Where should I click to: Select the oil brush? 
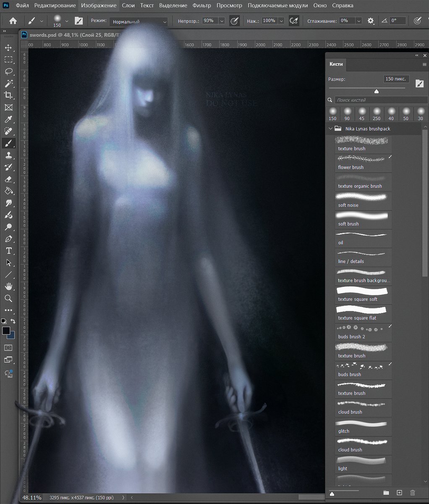[x=364, y=238]
